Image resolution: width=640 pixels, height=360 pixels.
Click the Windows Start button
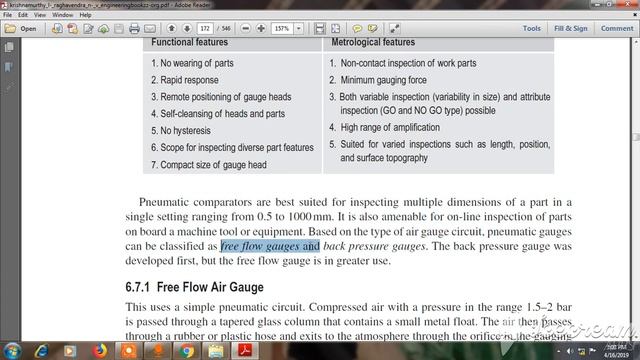[12, 351]
